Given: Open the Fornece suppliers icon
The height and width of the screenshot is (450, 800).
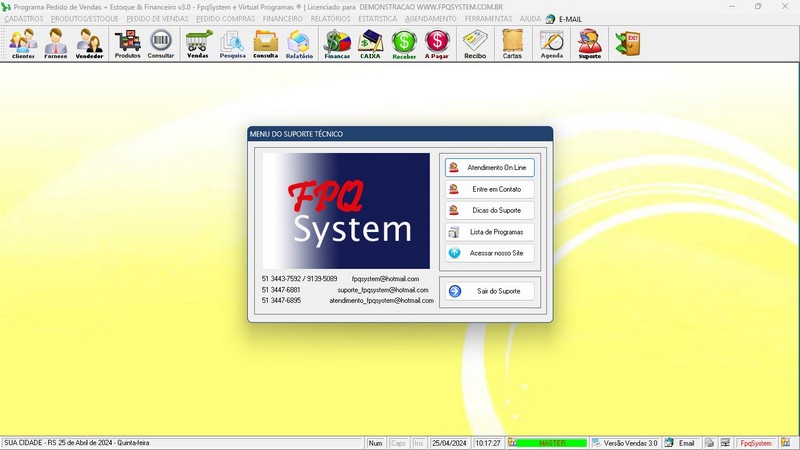Looking at the screenshot, I should (56, 44).
